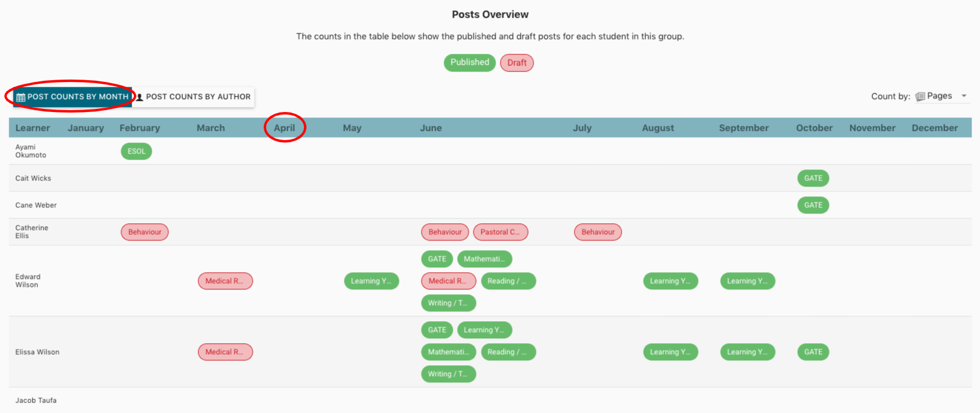Image resolution: width=980 pixels, height=413 pixels.
Task: Click Catherine Ellis' Pastoral C... draft in June
Action: coord(500,232)
